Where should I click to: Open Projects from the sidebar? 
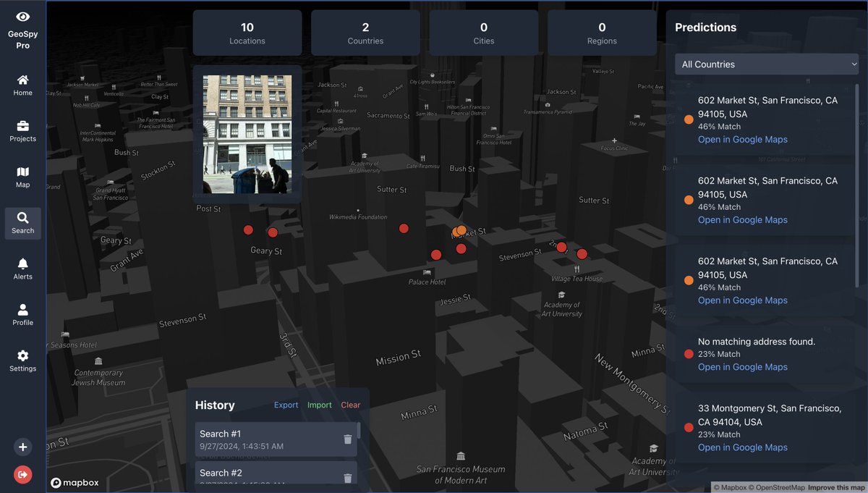click(x=23, y=131)
